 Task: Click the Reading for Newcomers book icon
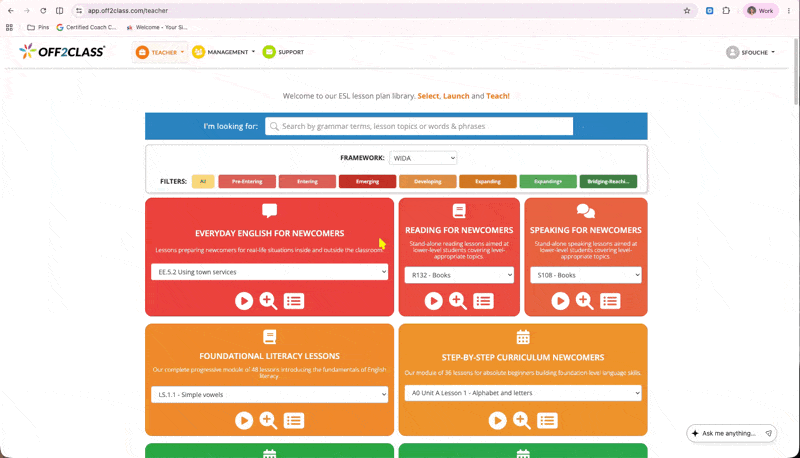[459, 211]
